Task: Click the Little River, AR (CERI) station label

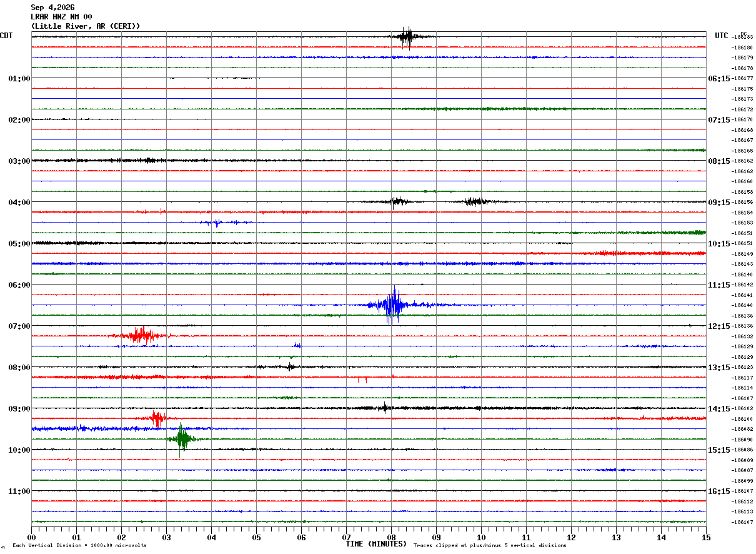Action: tap(86, 26)
